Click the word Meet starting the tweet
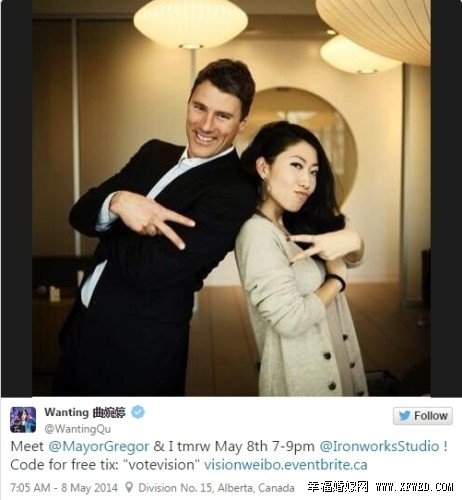 coord(27,446)
